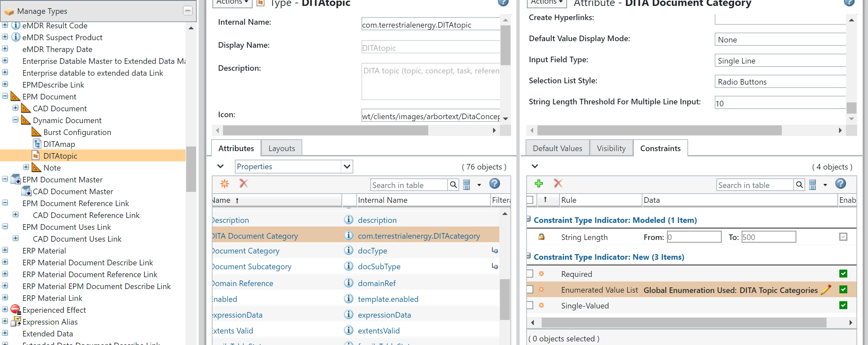Click info icon beside docType
This screenshot has height=345, width=868.
pyautogui.click(x=348, y=250)
